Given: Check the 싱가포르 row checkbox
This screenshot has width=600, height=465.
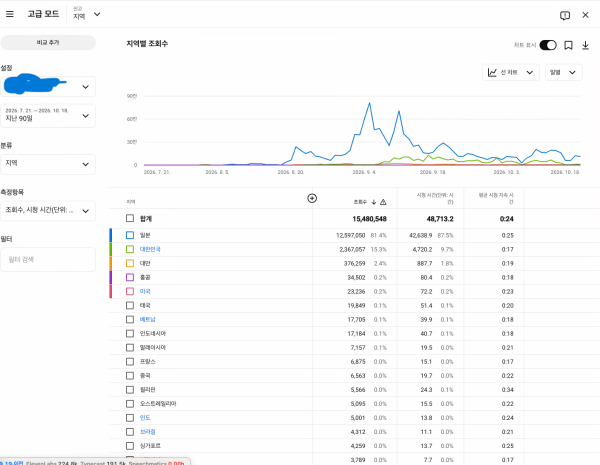Looking at the screenshot, I should click(130, 446).
